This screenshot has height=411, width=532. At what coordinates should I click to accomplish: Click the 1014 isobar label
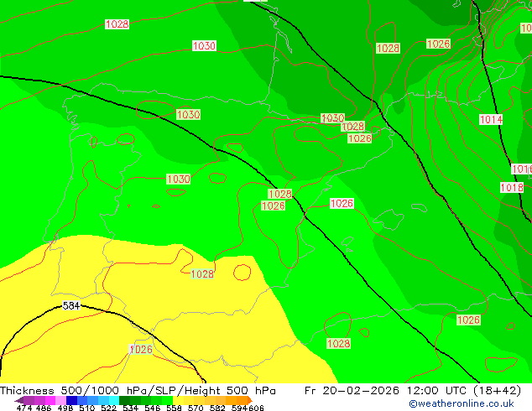[x=491, y=119]
